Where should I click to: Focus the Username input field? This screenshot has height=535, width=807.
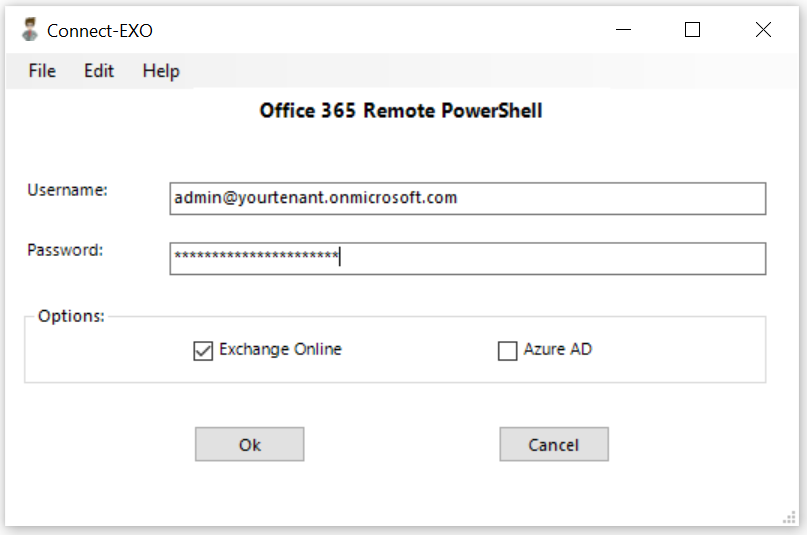pos(468,199)
